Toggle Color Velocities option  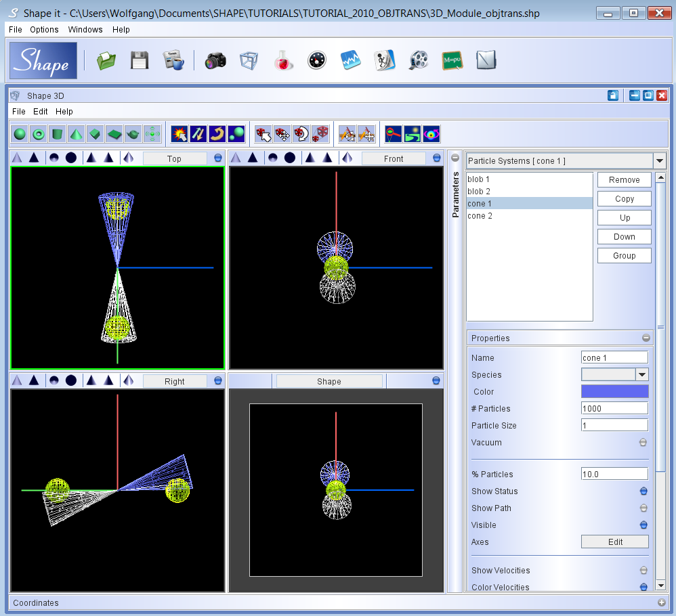pyautogui.click(x=643, y=587)
